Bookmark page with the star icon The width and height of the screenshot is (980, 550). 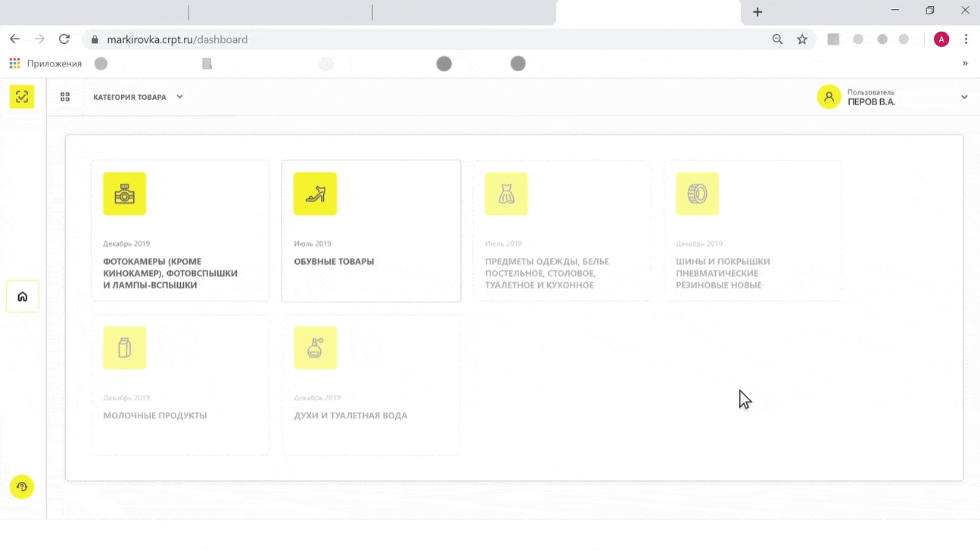802,39
